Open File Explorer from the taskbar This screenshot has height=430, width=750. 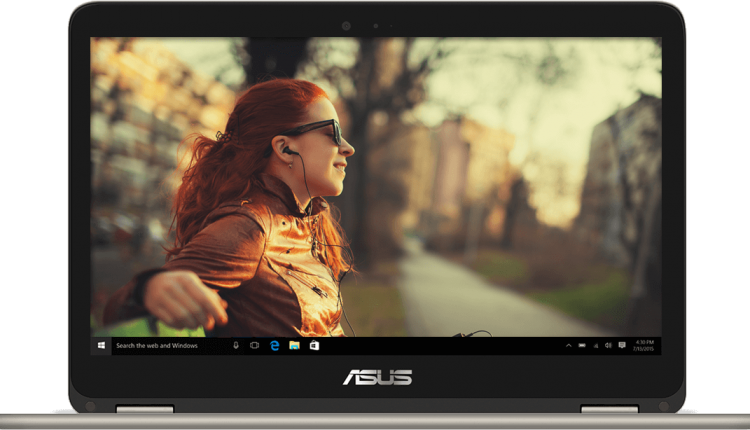[294, 345]
